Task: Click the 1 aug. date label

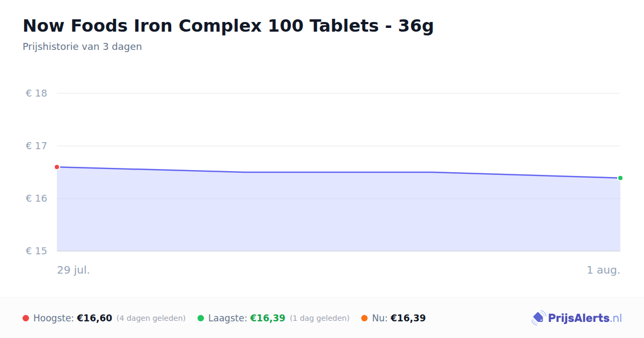Action: [x=603, y=270]
